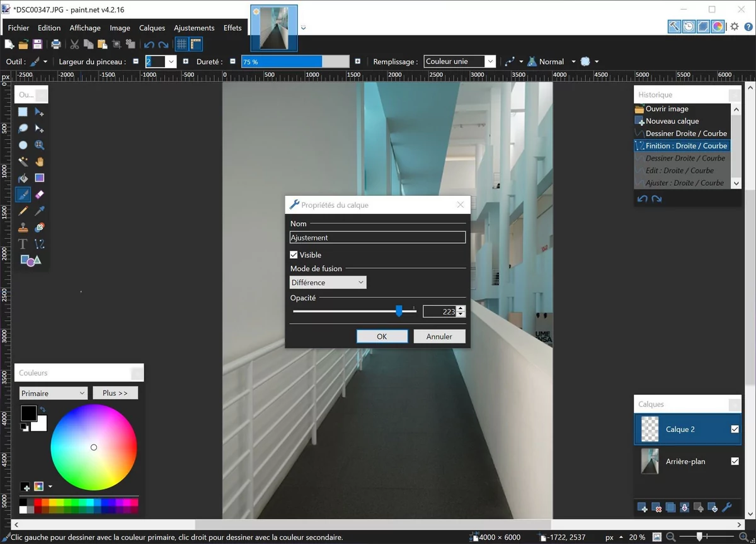756x544 pixels.
Task: Click the Open file folder icon
Action: click(x=23, y=44)
